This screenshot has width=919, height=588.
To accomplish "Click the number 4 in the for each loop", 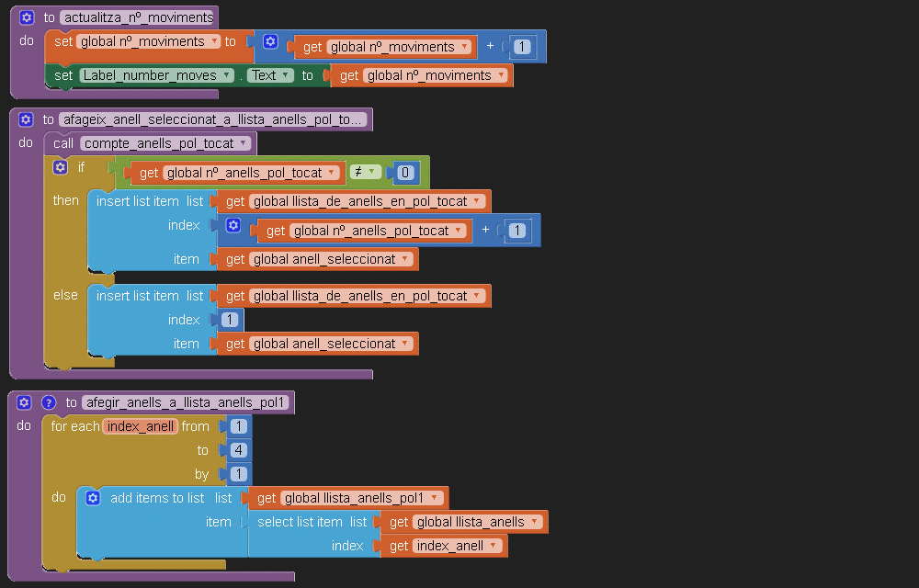I will point(238,450).
